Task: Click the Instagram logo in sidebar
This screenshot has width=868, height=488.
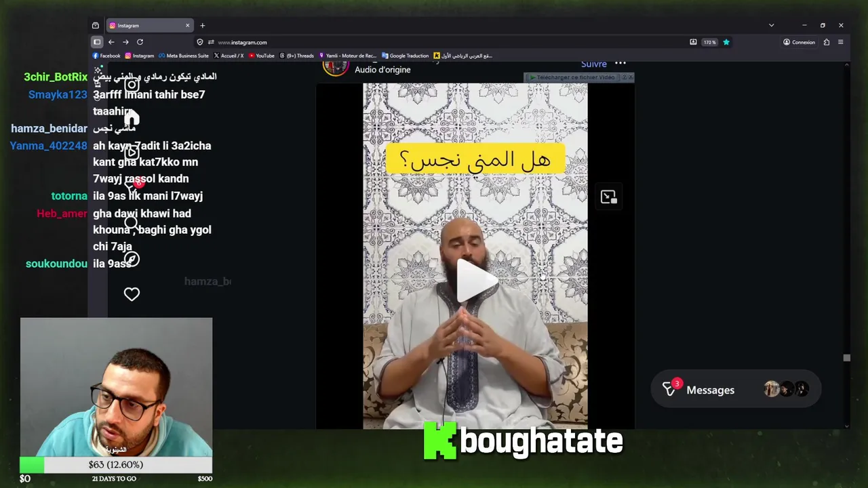Action: point(132,85)
